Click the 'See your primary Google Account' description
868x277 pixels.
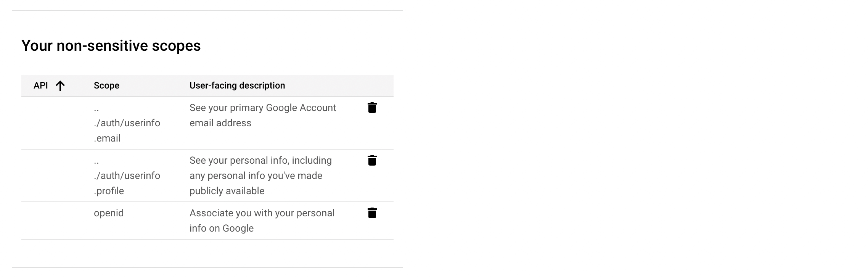263,115
